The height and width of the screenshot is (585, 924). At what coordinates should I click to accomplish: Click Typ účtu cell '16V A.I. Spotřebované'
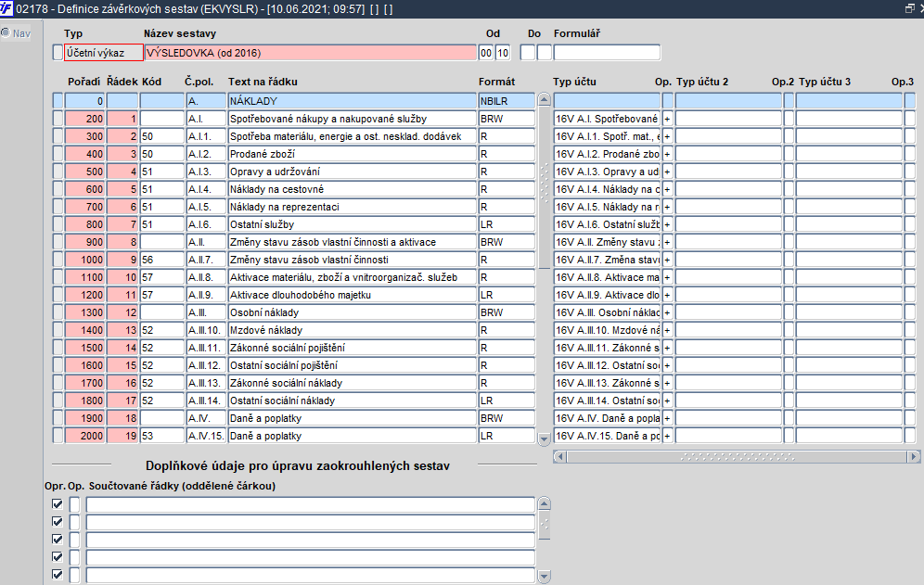click(x=607, y=119)
